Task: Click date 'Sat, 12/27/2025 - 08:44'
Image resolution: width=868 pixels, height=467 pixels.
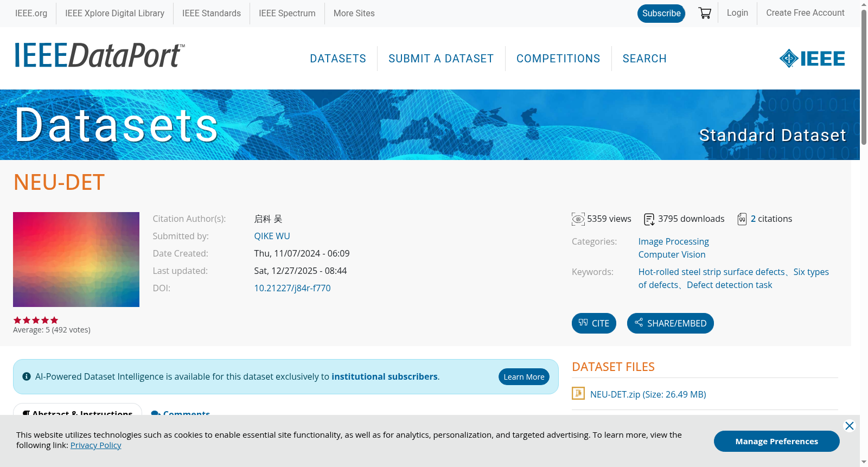Action: 300,271
